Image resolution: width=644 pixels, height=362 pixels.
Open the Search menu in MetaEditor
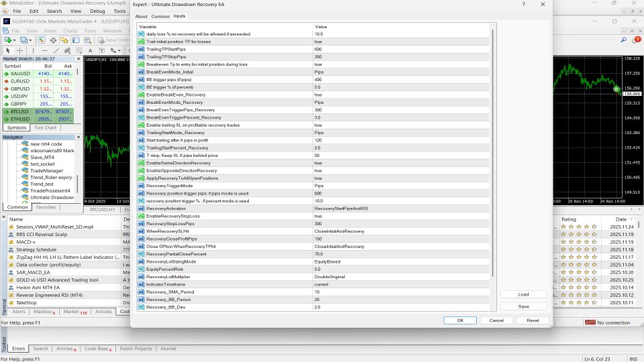(x=54, y=11)
